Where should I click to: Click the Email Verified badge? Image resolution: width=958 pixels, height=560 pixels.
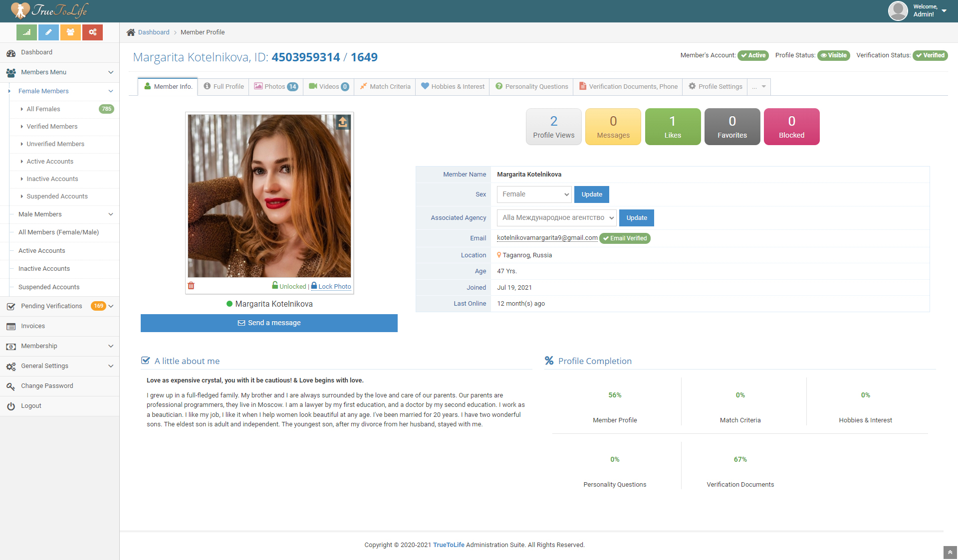[625, 238]
